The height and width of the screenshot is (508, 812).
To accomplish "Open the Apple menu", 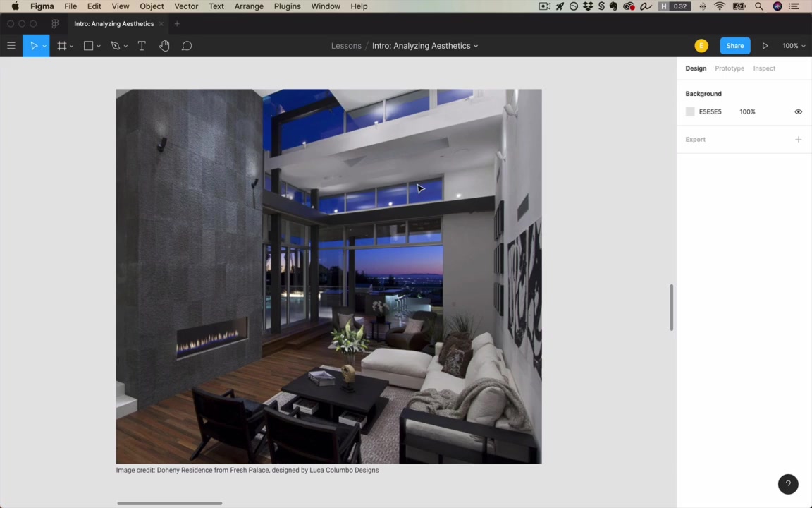I will [x=15, y=6].
